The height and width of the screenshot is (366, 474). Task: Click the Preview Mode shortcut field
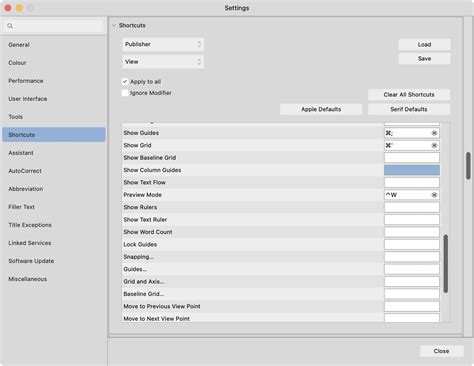pyautogui.click(x=412, y=195)
